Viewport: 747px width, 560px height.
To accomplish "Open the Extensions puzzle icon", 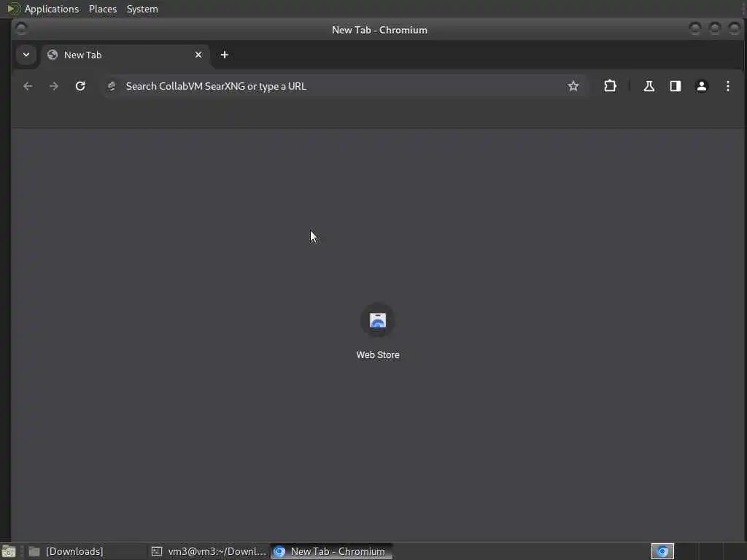I will click(x=610, y=86).
